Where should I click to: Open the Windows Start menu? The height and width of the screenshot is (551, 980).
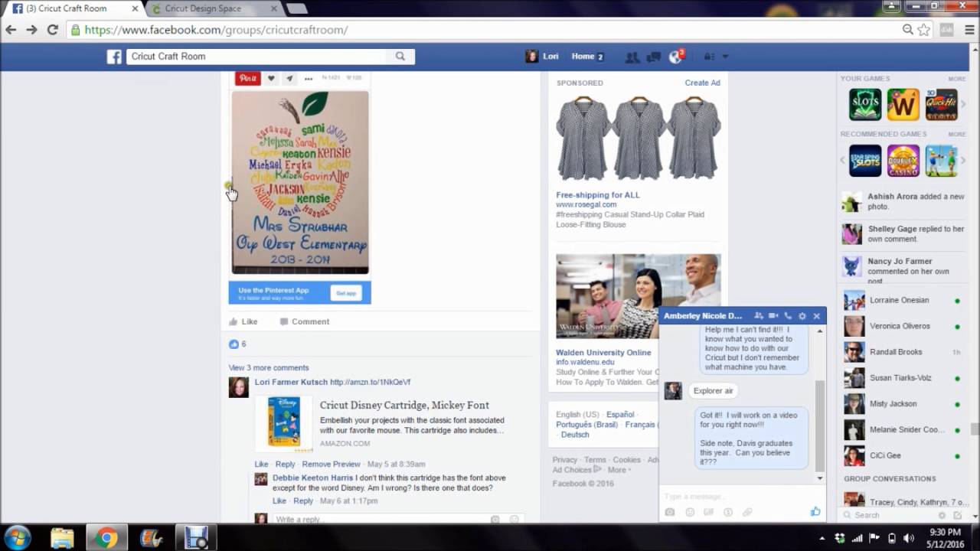point(17,537)
